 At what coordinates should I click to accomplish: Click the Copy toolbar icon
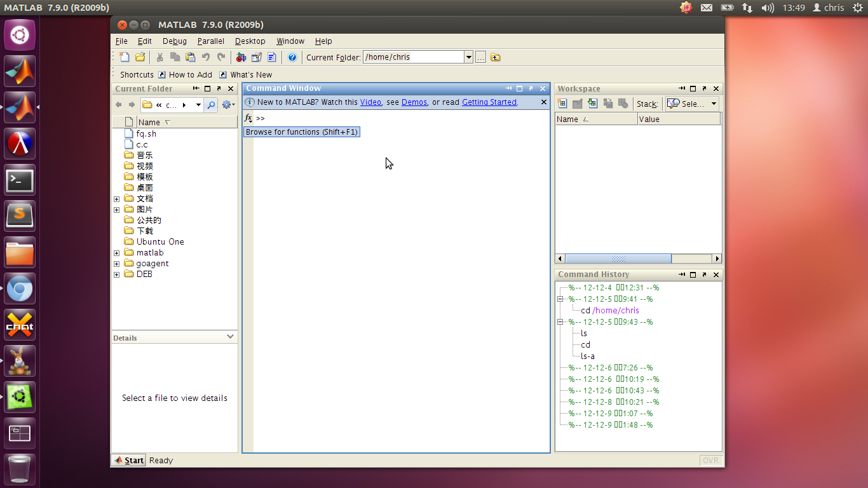click(x=175, y=57)
